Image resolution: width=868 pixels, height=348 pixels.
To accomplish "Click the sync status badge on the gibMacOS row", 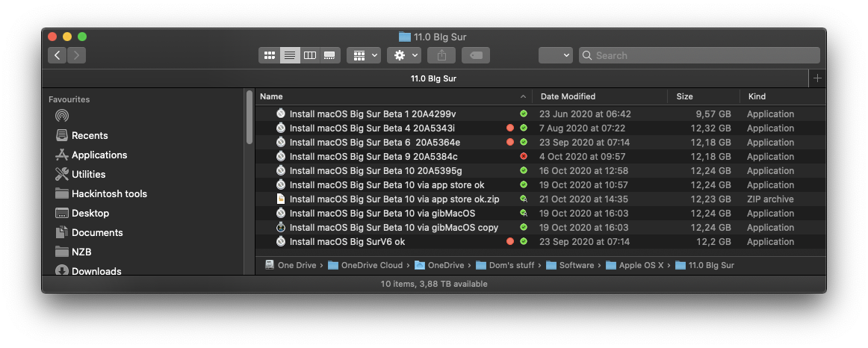I will pos(524,213).
